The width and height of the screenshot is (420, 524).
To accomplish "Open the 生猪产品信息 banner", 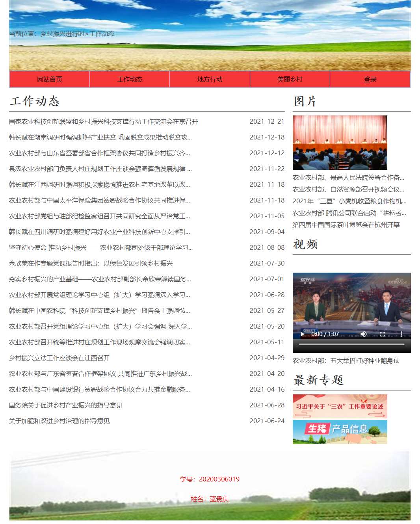I will (x=340, y=432).
